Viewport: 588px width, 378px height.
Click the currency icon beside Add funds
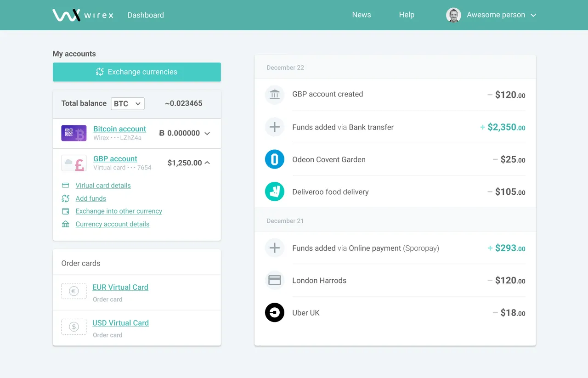pyautogui.click(x=66, y=198)
